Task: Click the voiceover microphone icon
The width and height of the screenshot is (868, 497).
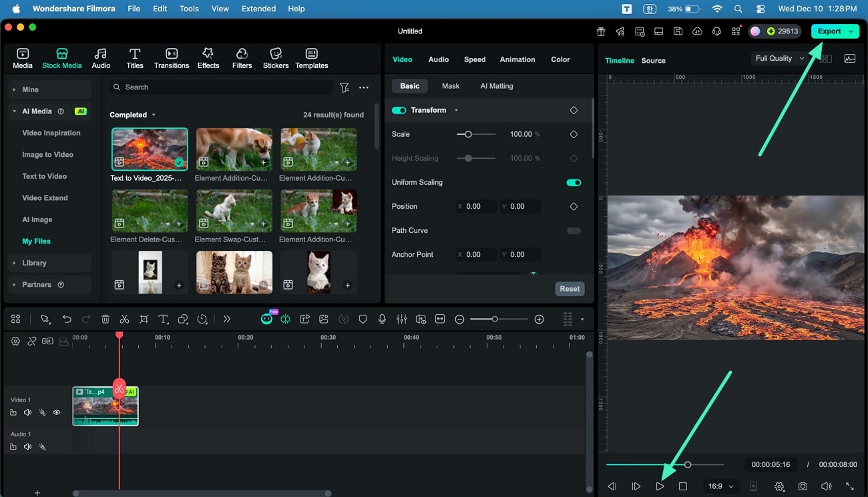Action: (382, 320)
